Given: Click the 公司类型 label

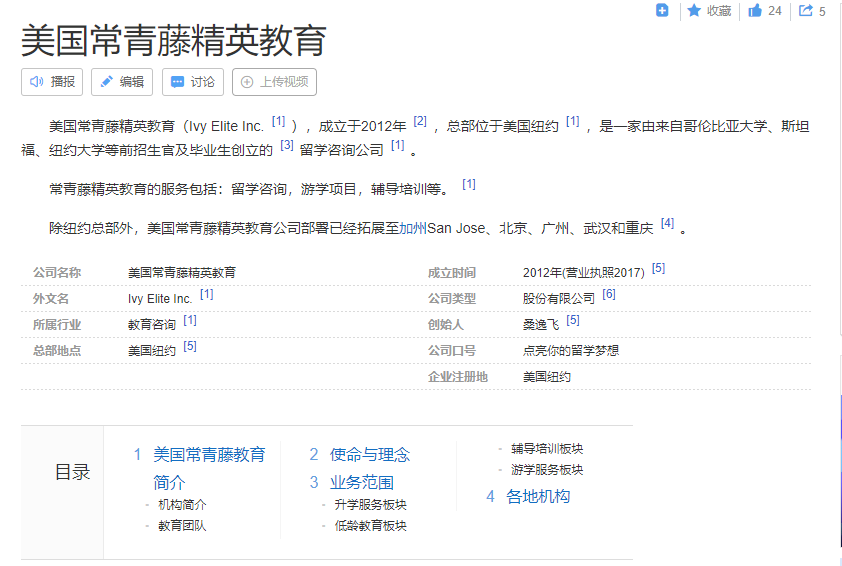Looking at the screenshot, I should [x=452, y=299].
